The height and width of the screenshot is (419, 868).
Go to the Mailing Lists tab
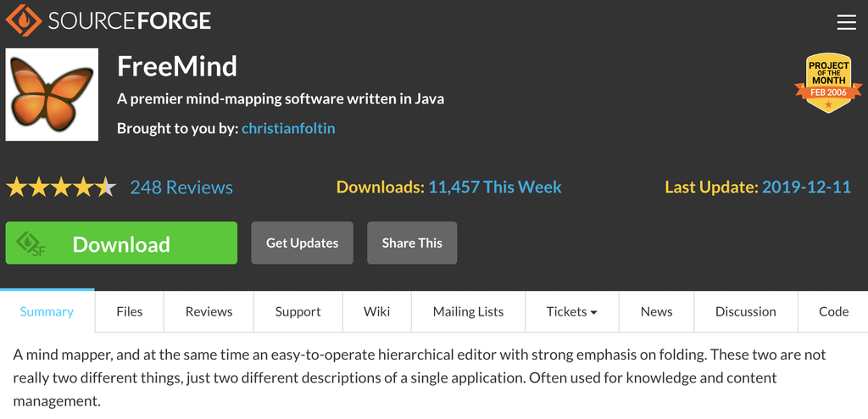[468, 312]
